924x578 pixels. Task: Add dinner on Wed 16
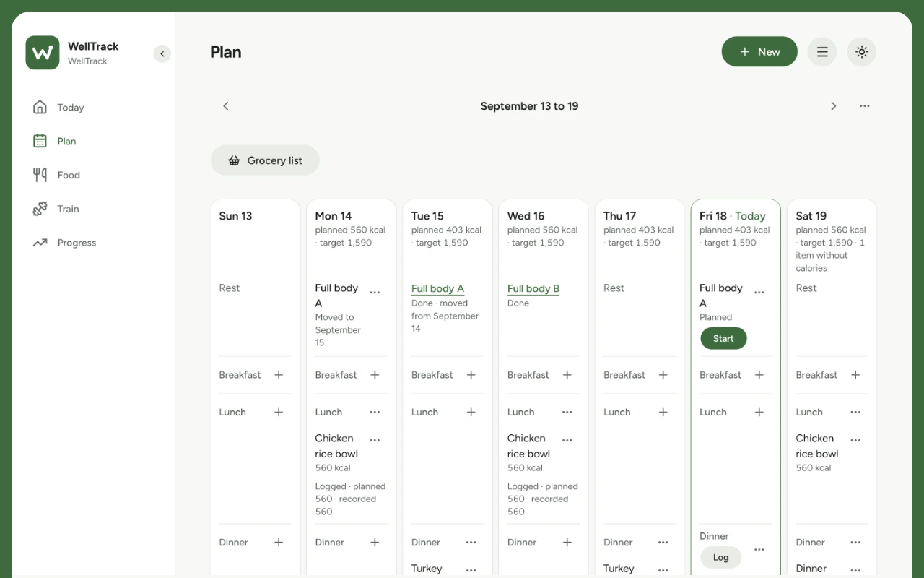(x=567, y=543)
